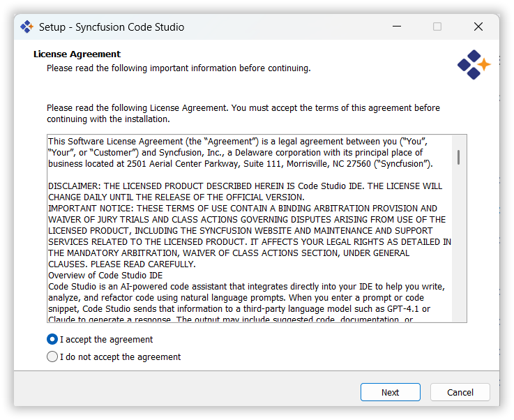The height and width of the screenshot is (420, 514).
Task: Click the 'CLAUSES. PLEASE READ CAREFULLY.' line
Action: click(121, 264)
